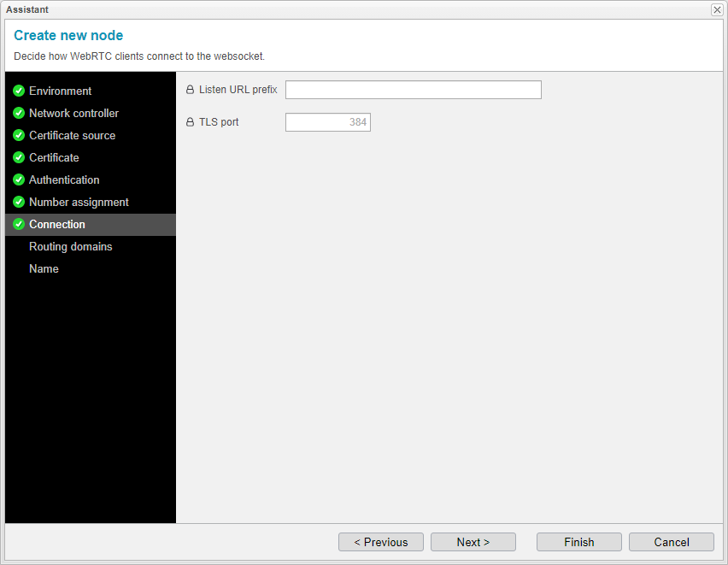Click the green checkmark beside Connection

pos(19,224)
